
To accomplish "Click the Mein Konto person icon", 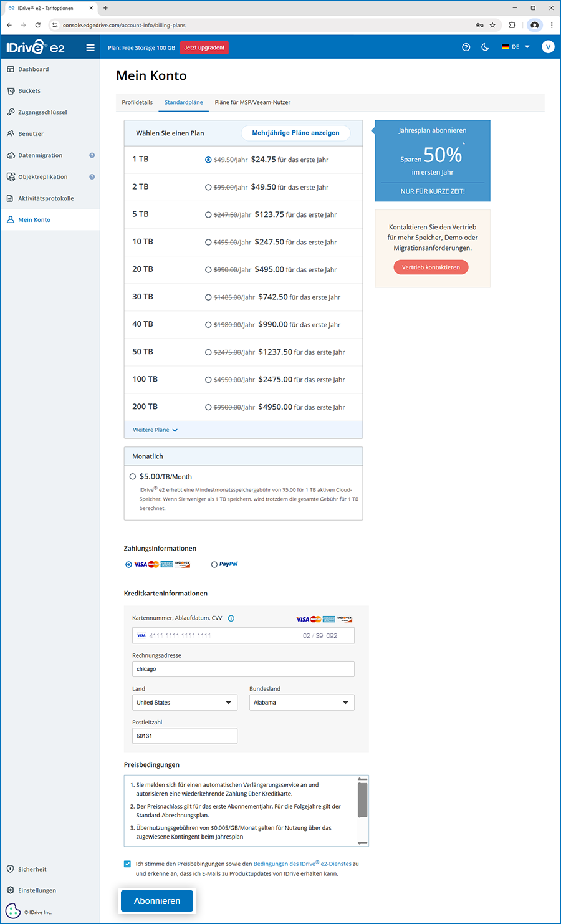I will coord(11,220).
